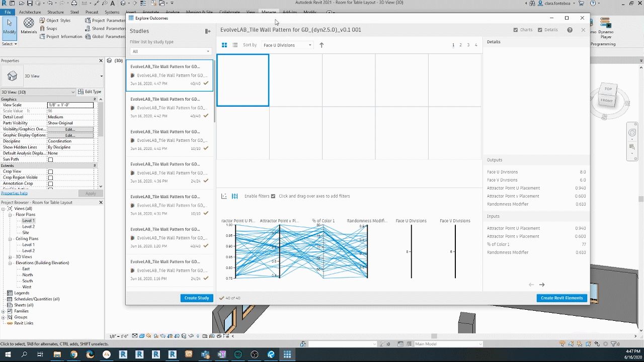Open Materials in Manage ribbon

(29, 26)
